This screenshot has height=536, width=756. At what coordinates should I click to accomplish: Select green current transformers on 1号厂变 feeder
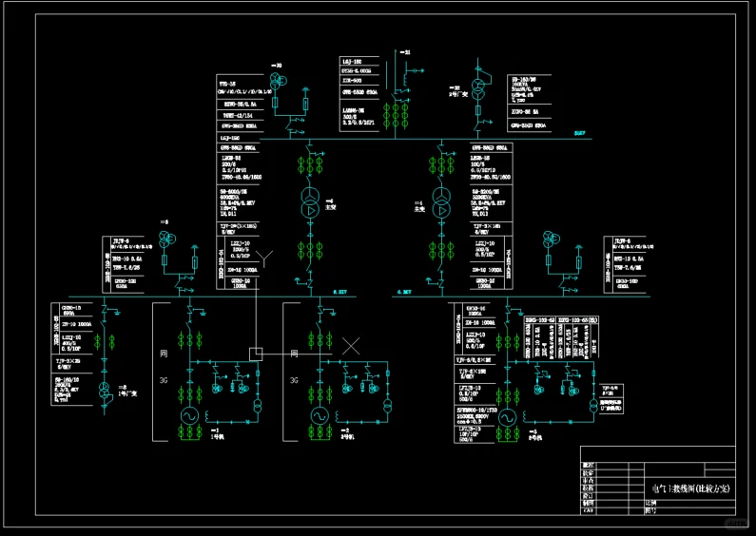[105, 342]
